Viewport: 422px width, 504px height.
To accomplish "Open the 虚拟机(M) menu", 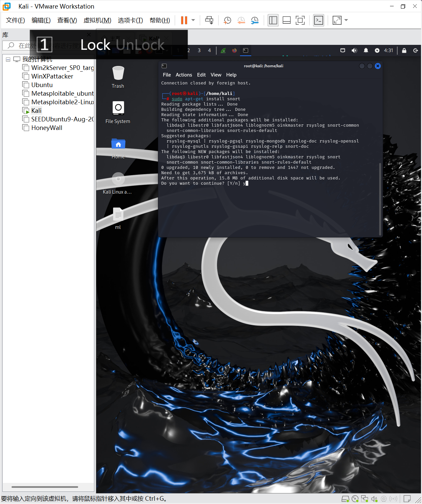I will (x=98, y=20).
